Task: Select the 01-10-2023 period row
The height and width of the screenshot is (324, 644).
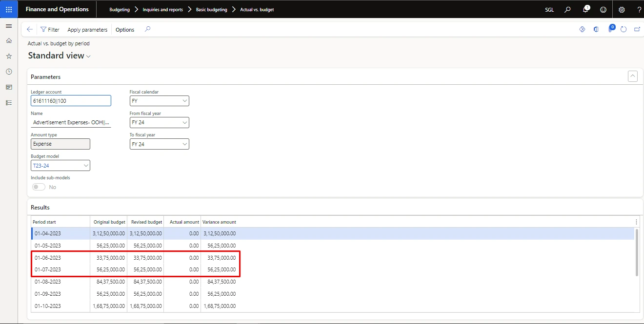Action: point(333,306)
